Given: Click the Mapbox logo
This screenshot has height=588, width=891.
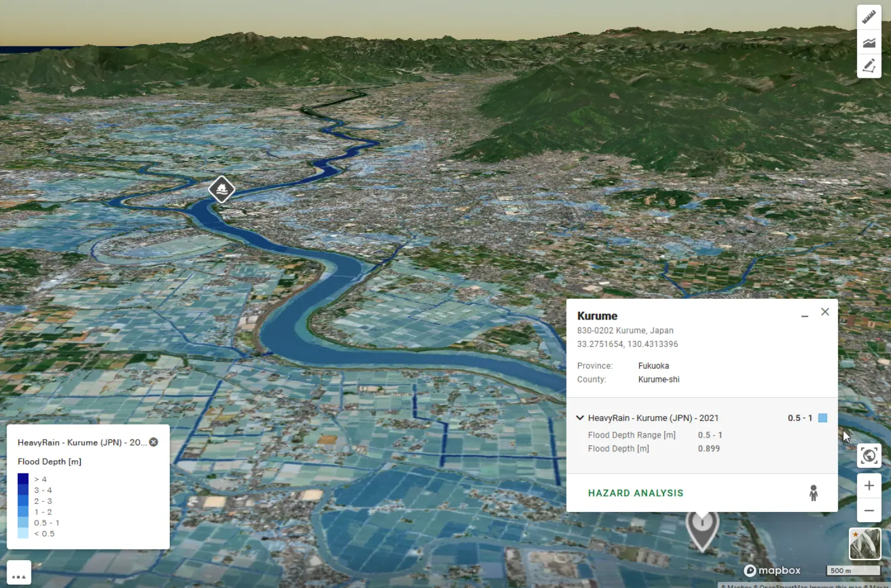Looking at the screenshot, I should tap(772, 570).
